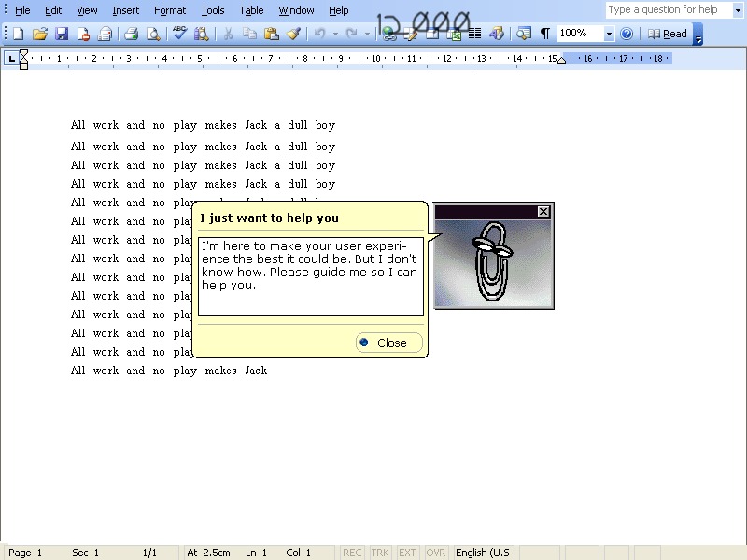Click the Insert Hyperlink globe icon
Screen dimensions: 747x560
[x=389, y=34]
